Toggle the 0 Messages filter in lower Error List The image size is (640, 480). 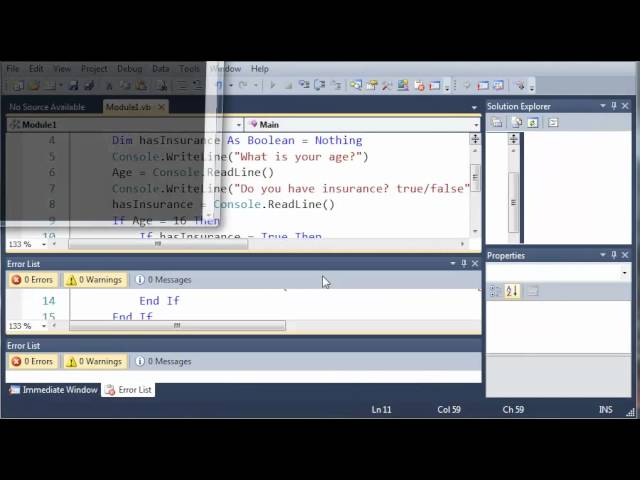coord(163,361)
